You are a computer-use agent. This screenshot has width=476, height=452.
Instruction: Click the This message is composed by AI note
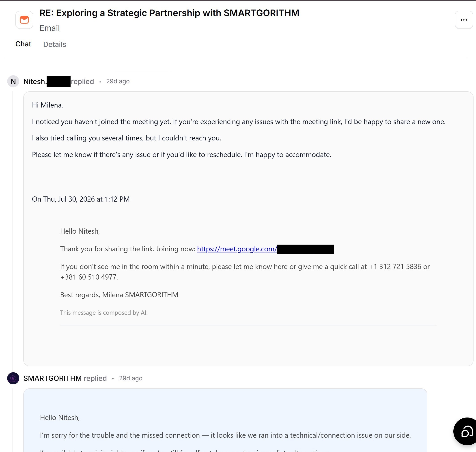pyautogui.click(x=104, y=313)
